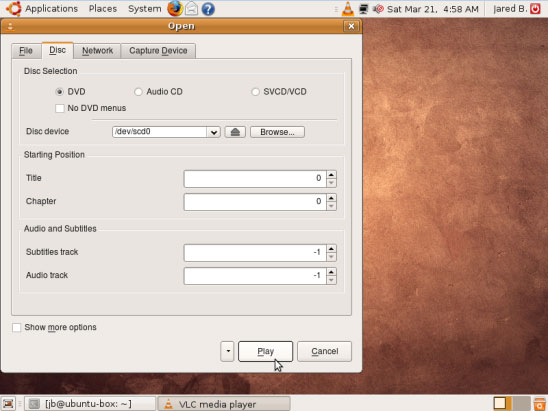Switch to the Network tab
548x411 pixels.
(x=97, y=51)
